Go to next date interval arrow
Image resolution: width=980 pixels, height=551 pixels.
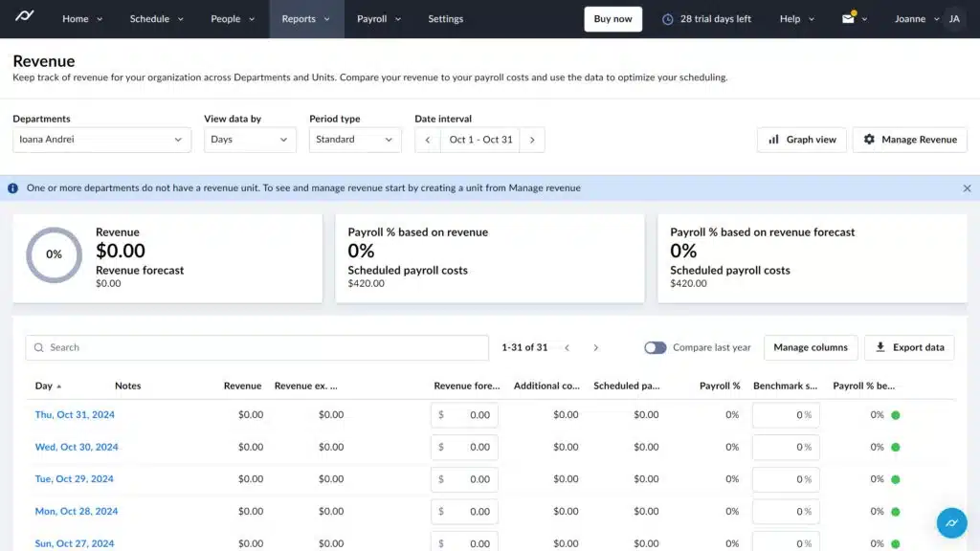click(x=532, y=140)
